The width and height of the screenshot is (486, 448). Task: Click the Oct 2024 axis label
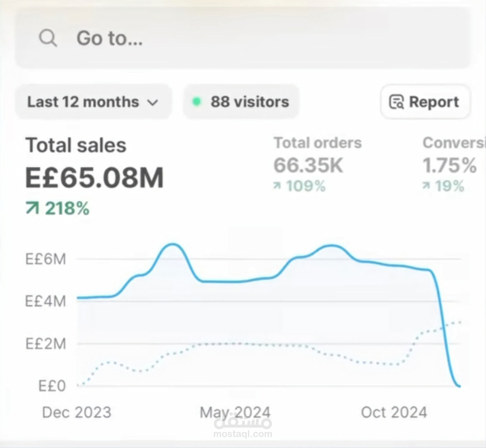pos(394,413)
